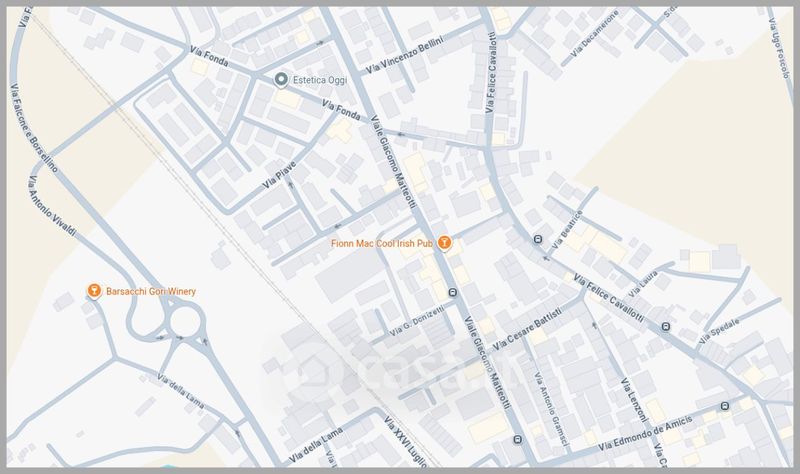Viewport: 800px width, 474px height.
Task: Select the Via Antonio Gramsci street label
Action: [x=552, y=409]
